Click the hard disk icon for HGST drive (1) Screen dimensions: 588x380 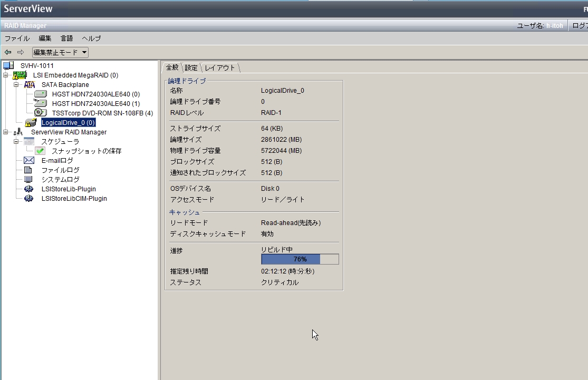pyautogui.click(x=41, y=103)
